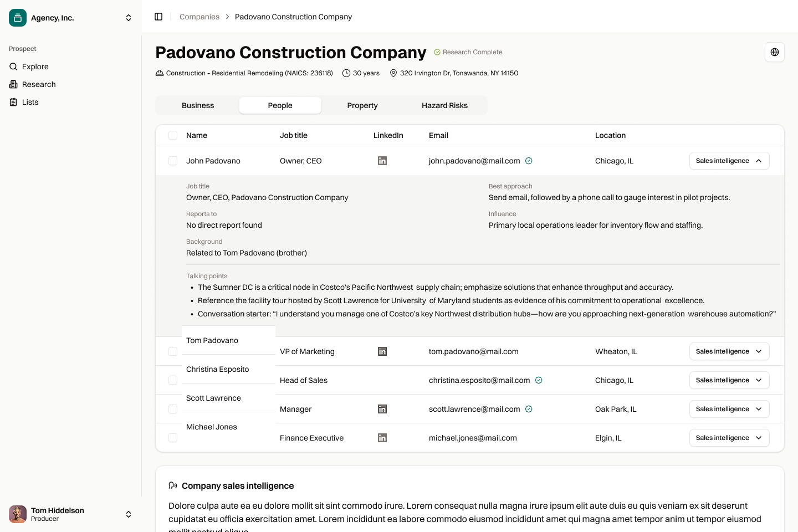Toggle the sidebar panel icon

click(x=158, y=17)
